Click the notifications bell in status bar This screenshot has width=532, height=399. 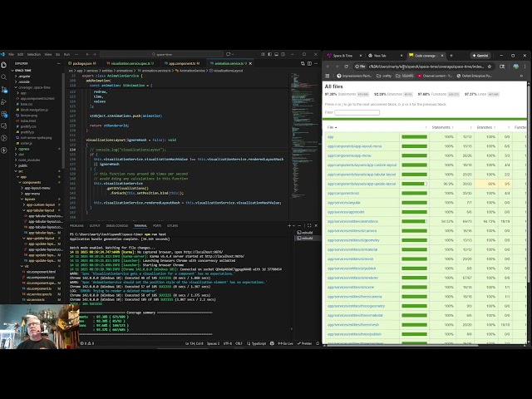(x=318, y=343)
